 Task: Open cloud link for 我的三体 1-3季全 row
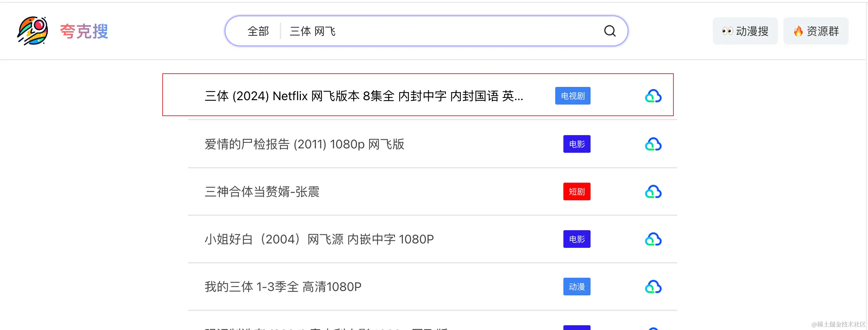click(x=653, y=287)
